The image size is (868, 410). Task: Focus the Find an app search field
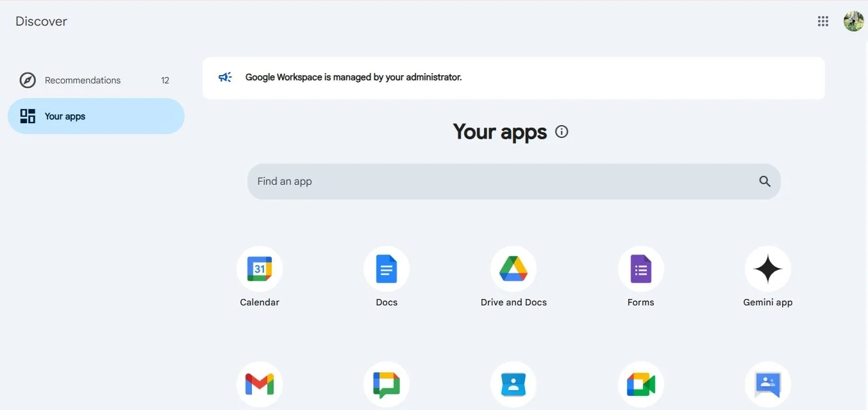(x=513, y=182)
